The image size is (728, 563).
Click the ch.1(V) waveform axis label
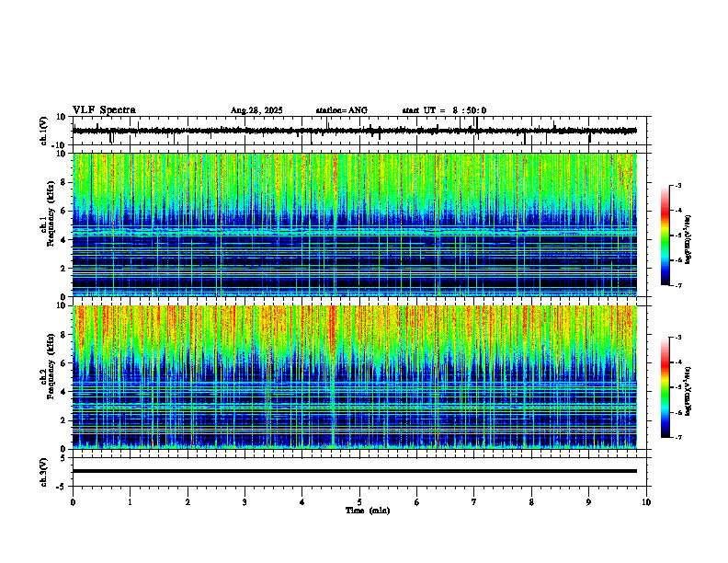(x=44, y=131)
